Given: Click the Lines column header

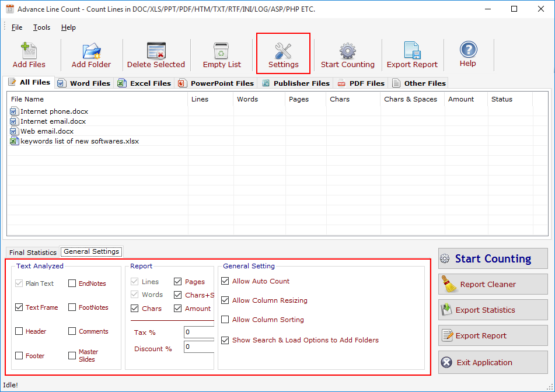Looking at the screenshot, I should (211, 99).
